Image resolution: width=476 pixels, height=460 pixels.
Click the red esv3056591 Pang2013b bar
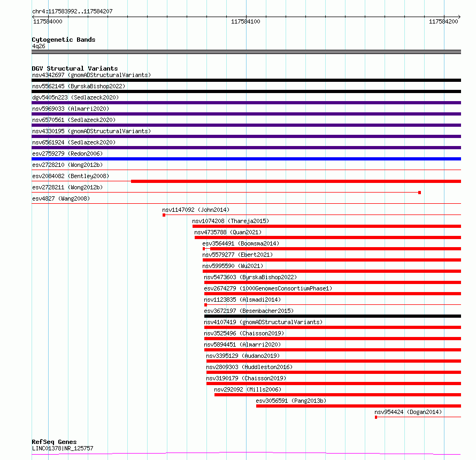coord(358,406)
